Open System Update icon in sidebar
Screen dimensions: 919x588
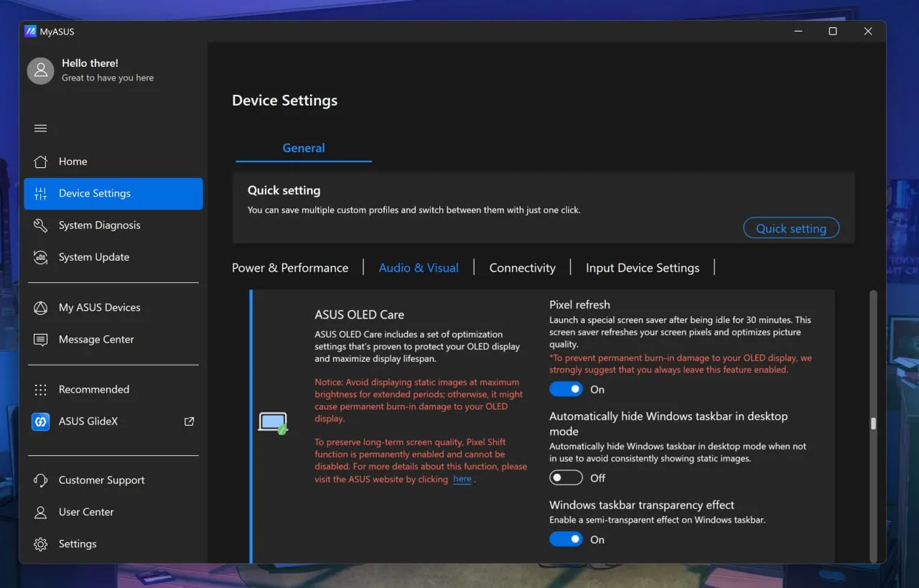[41, 257]
